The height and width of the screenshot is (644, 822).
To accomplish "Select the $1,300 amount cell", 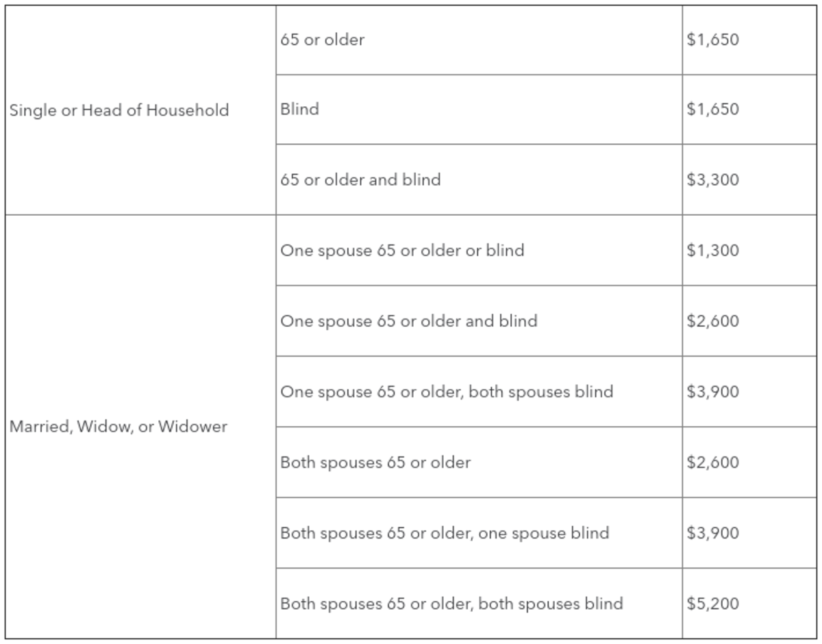I will click(x=713, y=250).
